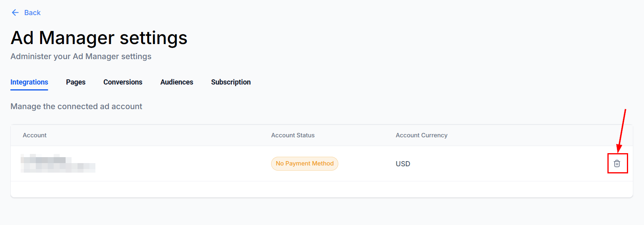Switch to the Pages tab

click(x=76, y=82)
